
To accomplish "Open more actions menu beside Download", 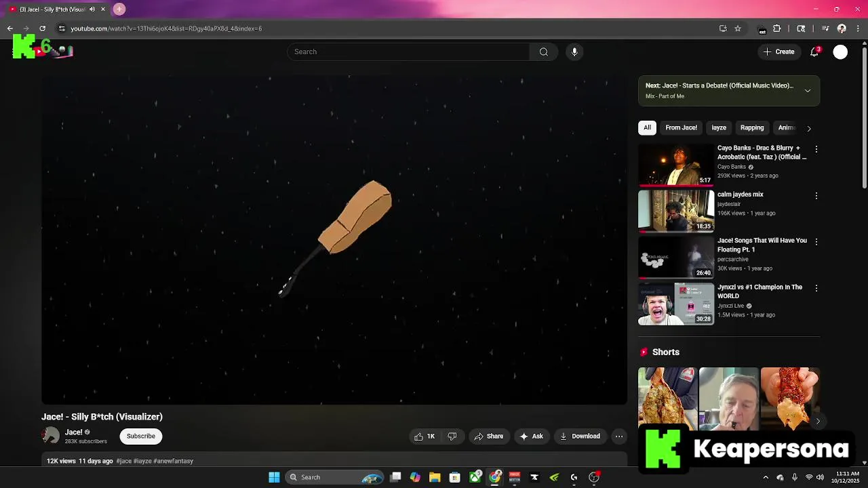I will pyautogui.click(x=619, y=436).
